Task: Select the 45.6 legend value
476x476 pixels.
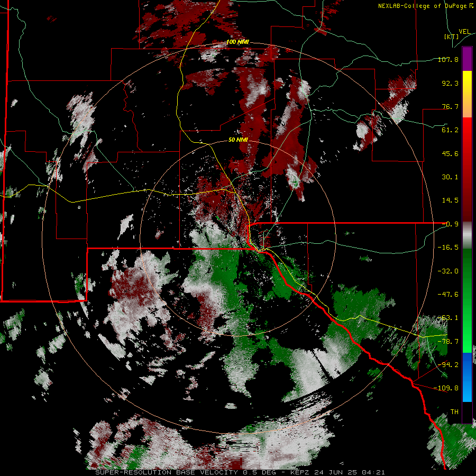Action: [450, 153]
